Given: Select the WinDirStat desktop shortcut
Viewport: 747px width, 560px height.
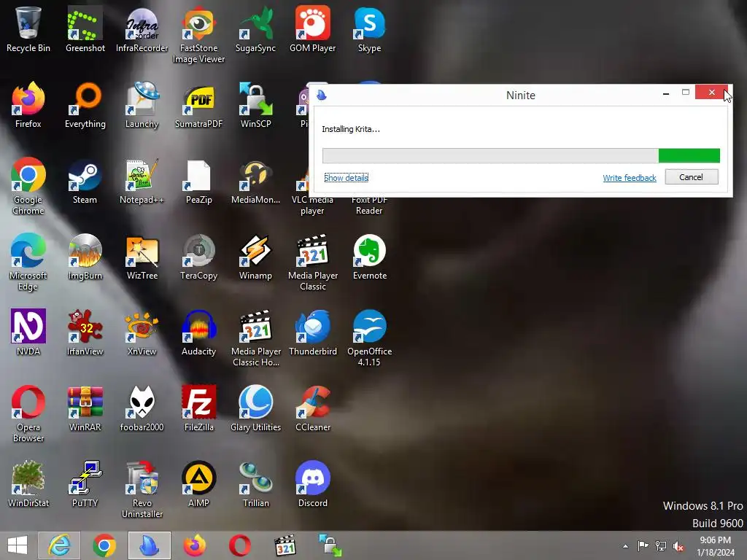Looking at the screenshot, I should click(x=28, y=484).
